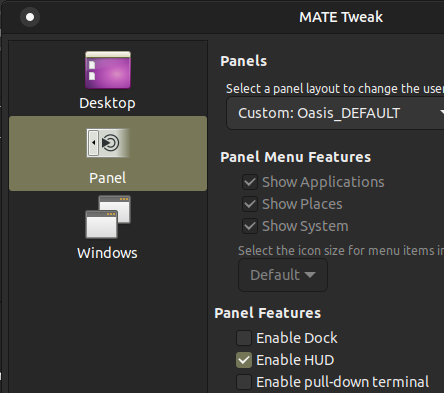Select the Panel category icon
Screen dimensions: 444x393
tap(108, 143)
